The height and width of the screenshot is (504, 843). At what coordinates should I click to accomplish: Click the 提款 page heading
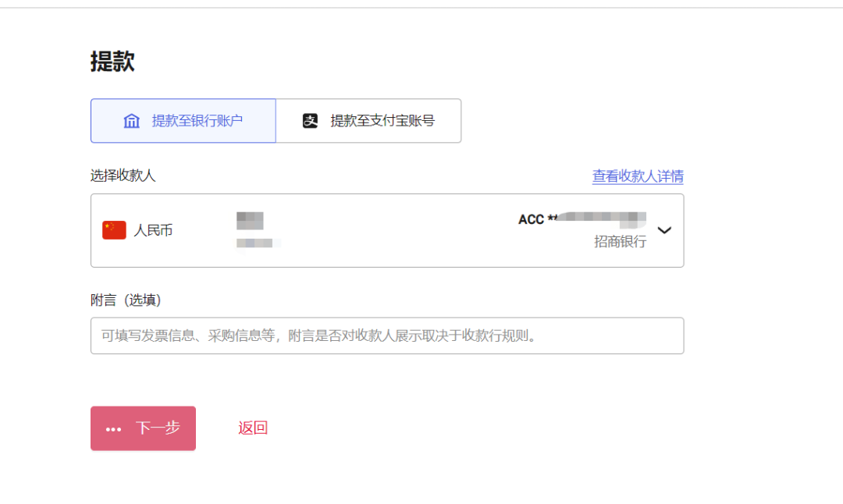112,62
